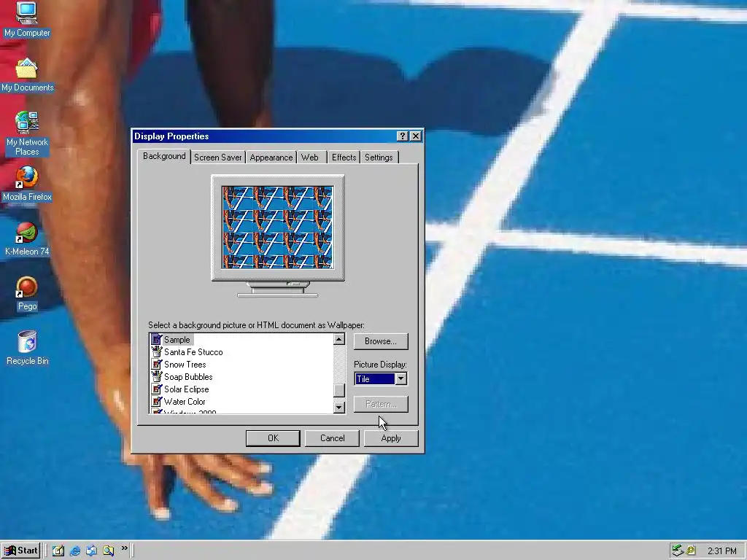The image size is (747, 560).
Task: Switch to the Background tab
Action: coord(164,156)
